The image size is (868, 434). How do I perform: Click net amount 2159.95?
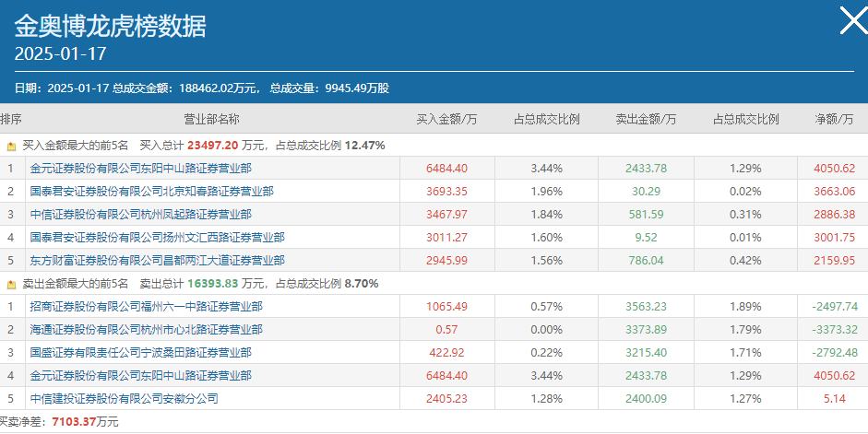click(x=834, y=261)
